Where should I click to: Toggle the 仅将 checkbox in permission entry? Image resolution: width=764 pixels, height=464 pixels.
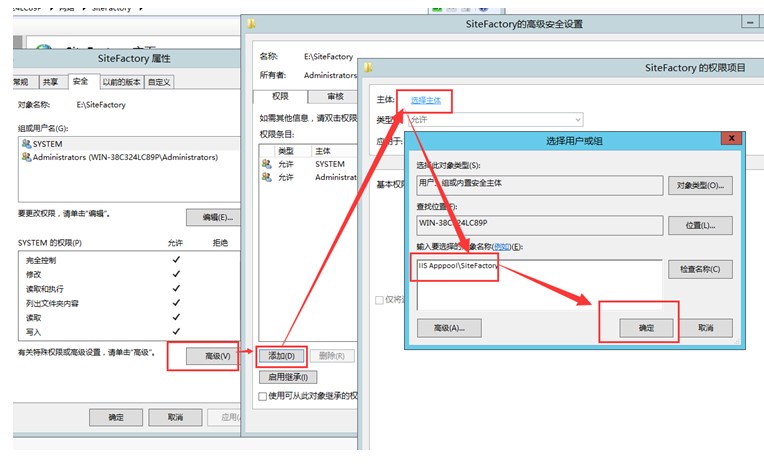point(379,300)
